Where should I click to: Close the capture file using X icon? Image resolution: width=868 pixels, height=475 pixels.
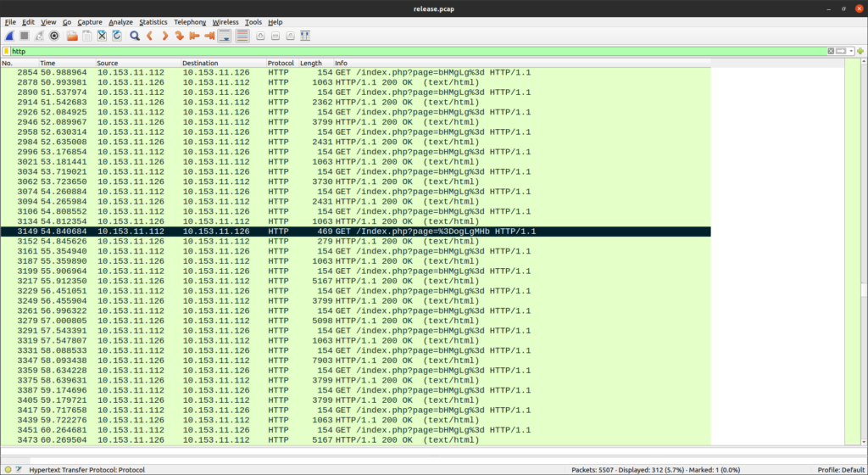click(x=102, y=36)
